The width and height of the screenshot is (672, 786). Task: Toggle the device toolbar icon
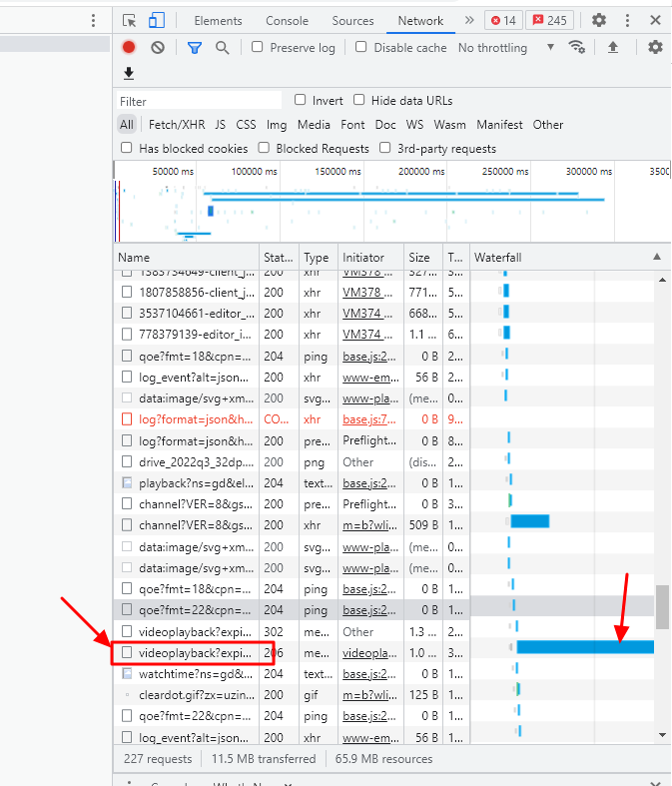(x=157, y=21)
